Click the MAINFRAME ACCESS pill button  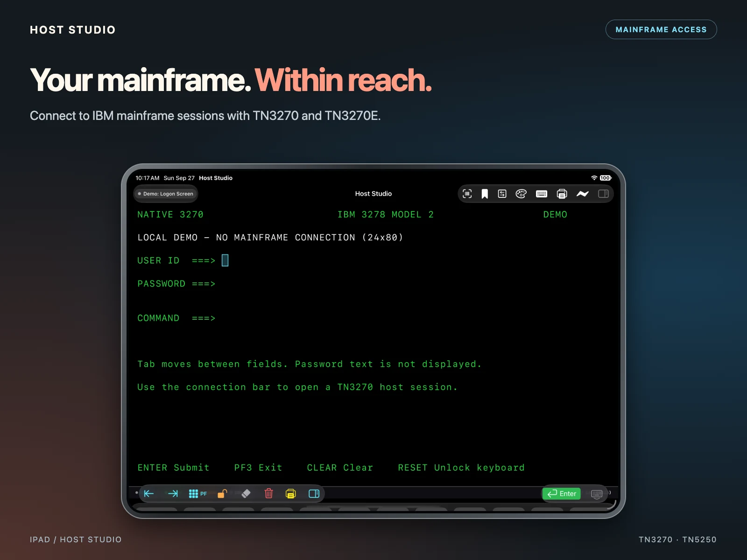[x=661, y=29]
